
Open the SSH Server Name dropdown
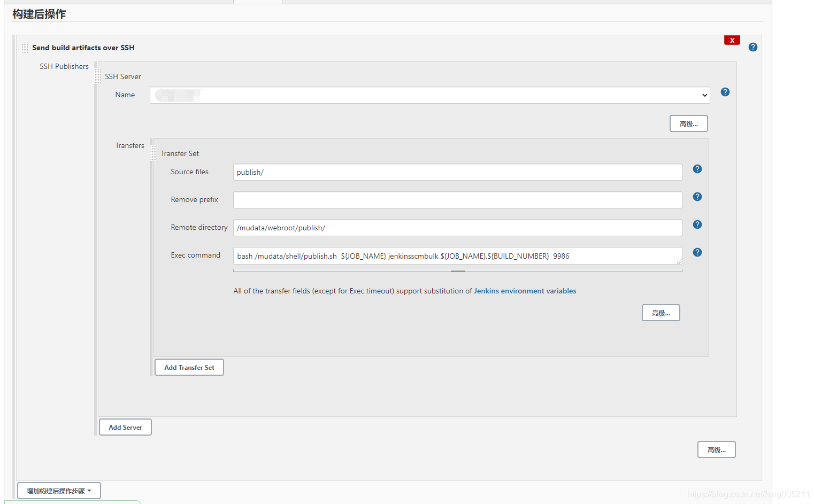point(429,95)
